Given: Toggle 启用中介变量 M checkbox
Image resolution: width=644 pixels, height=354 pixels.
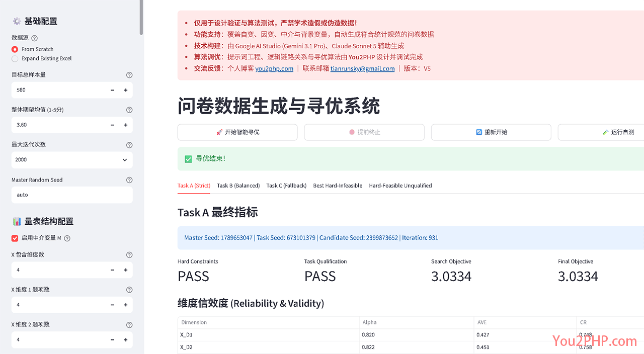Looking at the screenshot, I should pos(15,238).
